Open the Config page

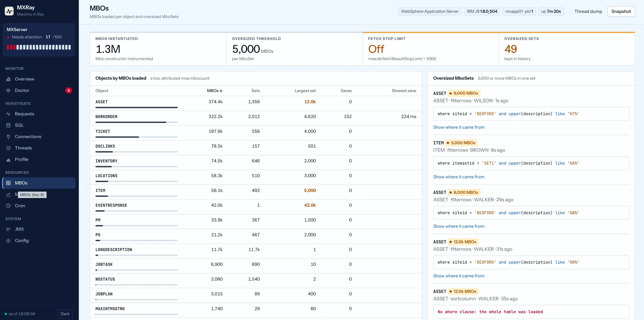tap(39, 241)
